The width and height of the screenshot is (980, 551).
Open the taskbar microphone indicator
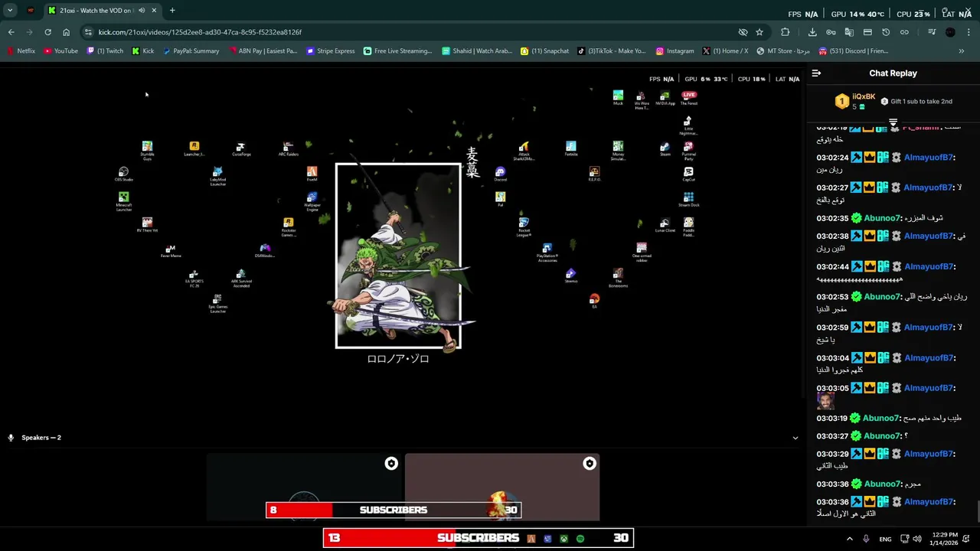(866, 539)
